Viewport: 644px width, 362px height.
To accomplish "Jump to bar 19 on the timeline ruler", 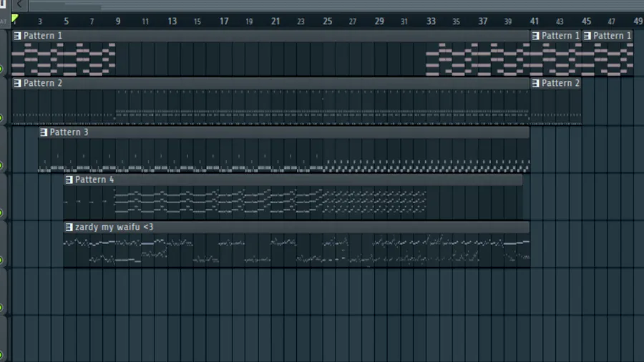I will (x=249, y=21).
